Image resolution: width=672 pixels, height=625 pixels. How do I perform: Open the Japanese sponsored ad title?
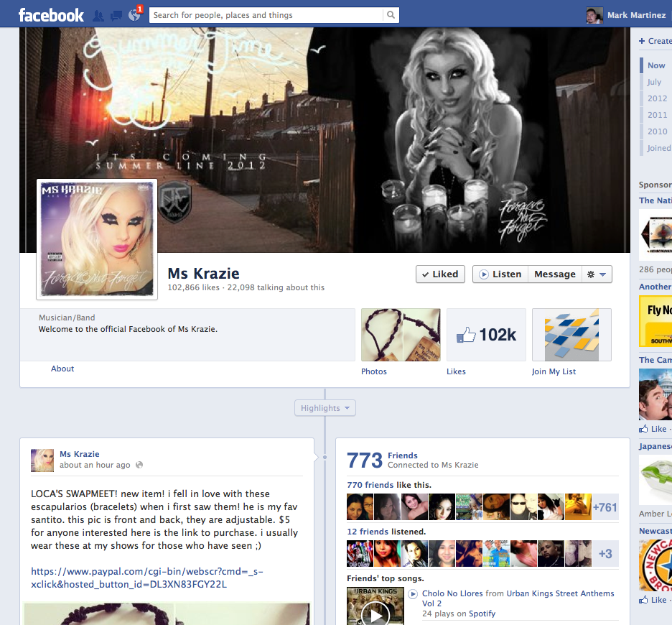click(x=655, y=446)
